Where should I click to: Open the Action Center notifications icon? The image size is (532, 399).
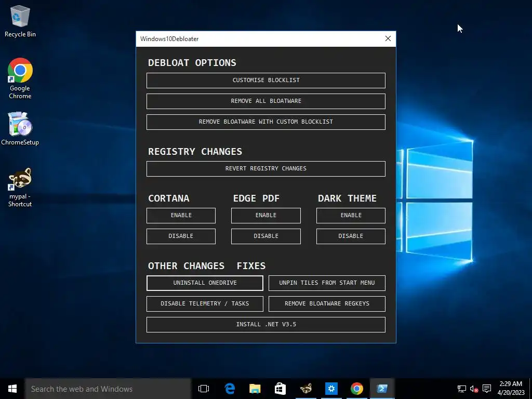[x=487, y=389]
